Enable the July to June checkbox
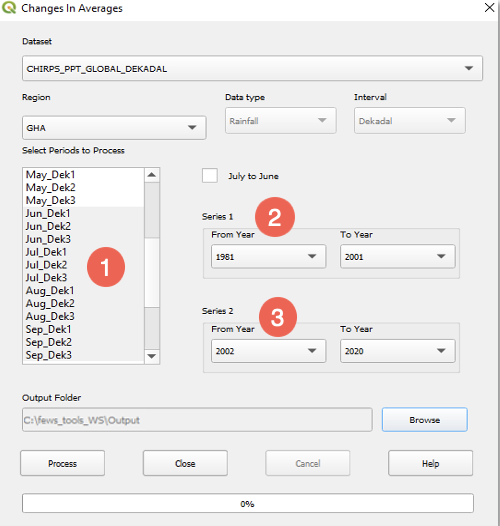The image size is (500, 526). click(x=210, y=176)
